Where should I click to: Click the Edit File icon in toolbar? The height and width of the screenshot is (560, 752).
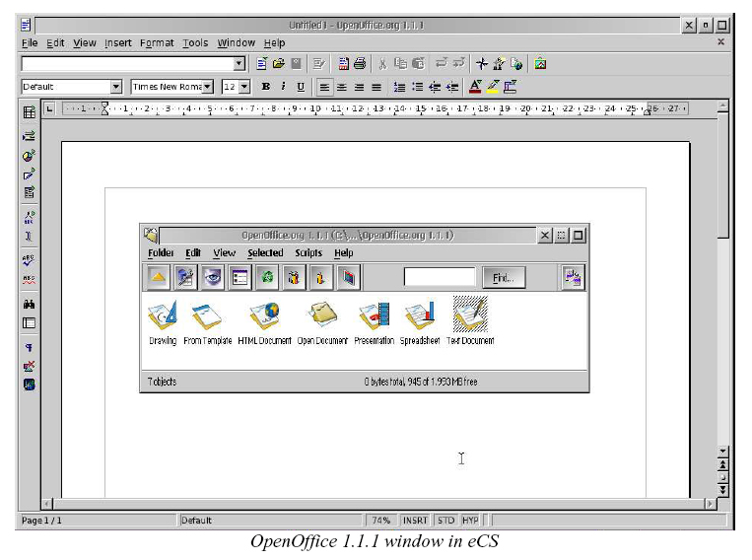[x=319, y=64]
